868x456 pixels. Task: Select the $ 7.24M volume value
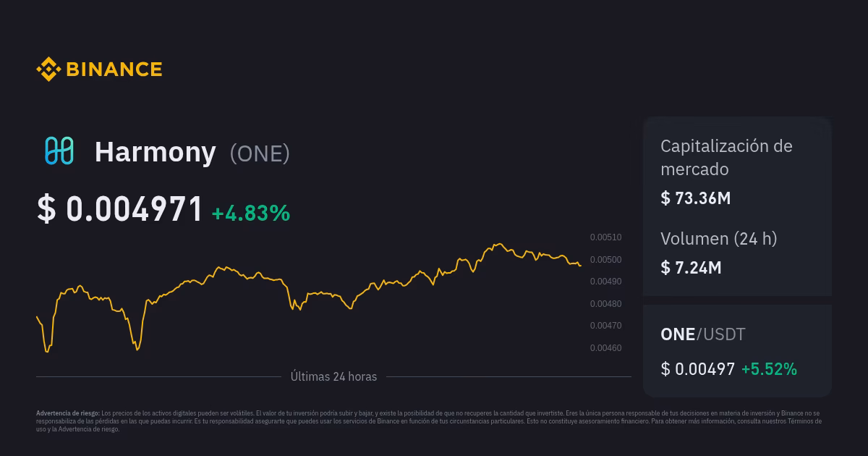[x=691, y=267]
